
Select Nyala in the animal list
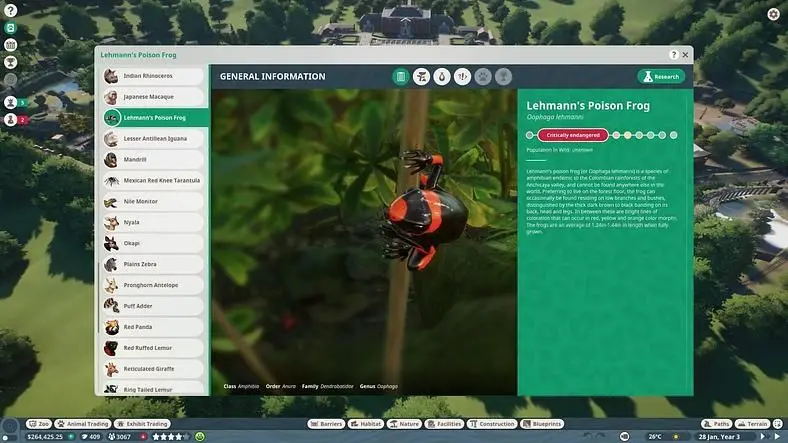[153, 223]
